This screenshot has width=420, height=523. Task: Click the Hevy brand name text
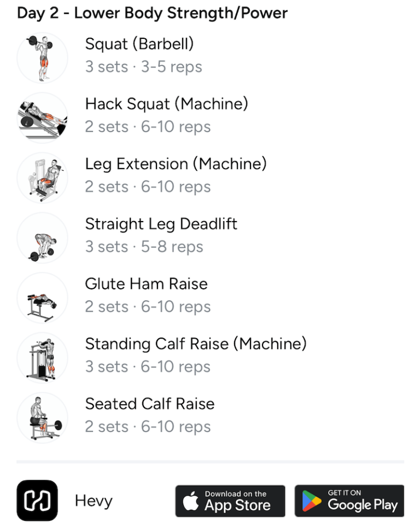tap(93, 500)
